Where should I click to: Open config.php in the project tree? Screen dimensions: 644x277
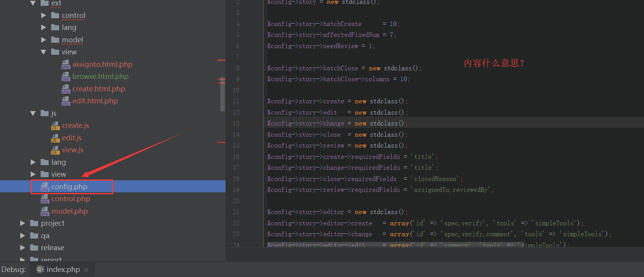coord(69,187)
